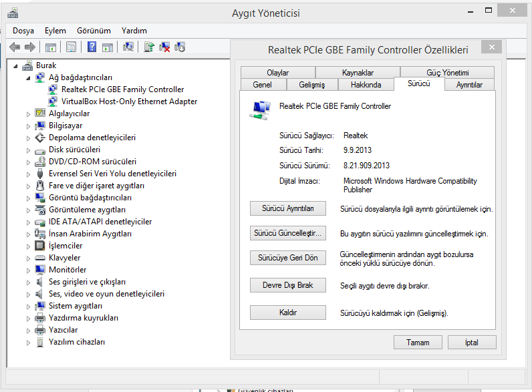Image resolution: width=532 pixels, height=392 pixels.
Task: Click the Kaldır button
Action: coord(287,313)
